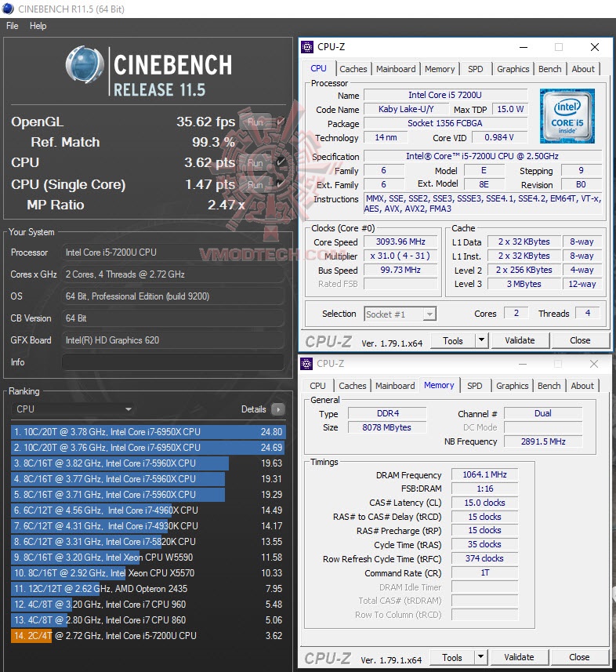Close lower CPU-Z with X icon
Viewport: 616px width, 672px height.
pyautogui.click(x=594, y=364)
